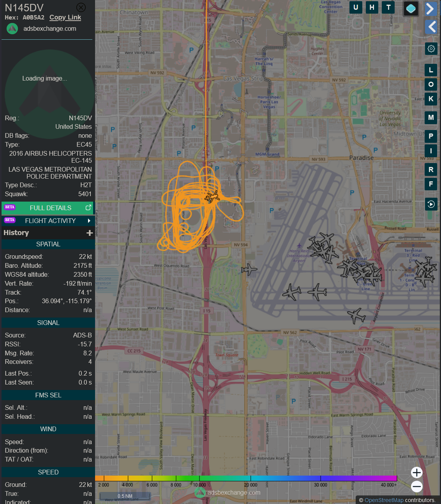Zoom out the map with minus
This screenshot has width=441, height=504.
tap(417, 486)
